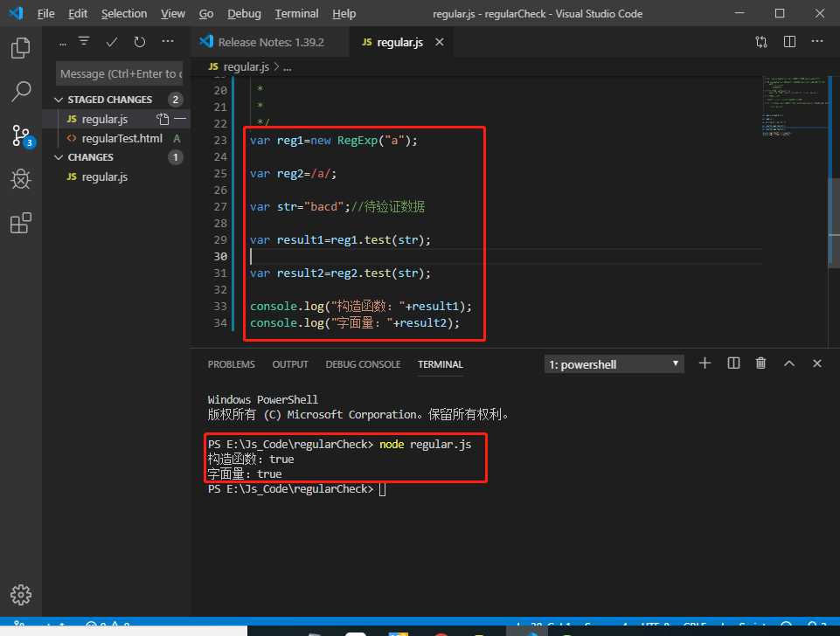Click regular.js in editor breadcrumb
Viewport: 840px width, 636px height.
pos(246,67)
